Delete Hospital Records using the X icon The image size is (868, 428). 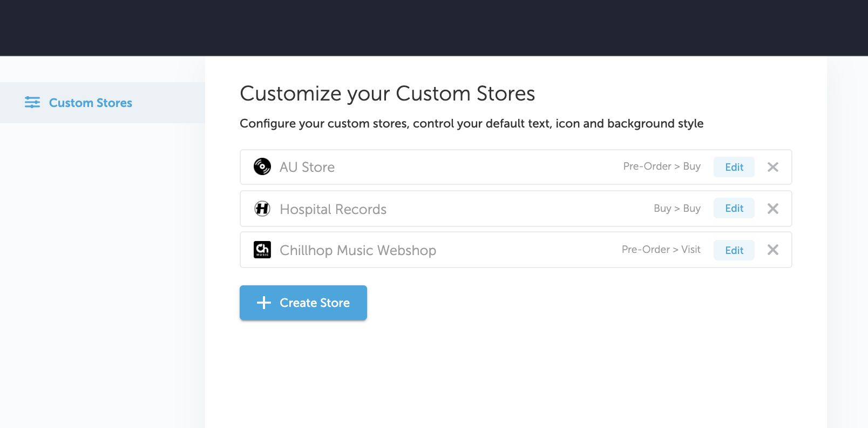[x=773, y=209]
